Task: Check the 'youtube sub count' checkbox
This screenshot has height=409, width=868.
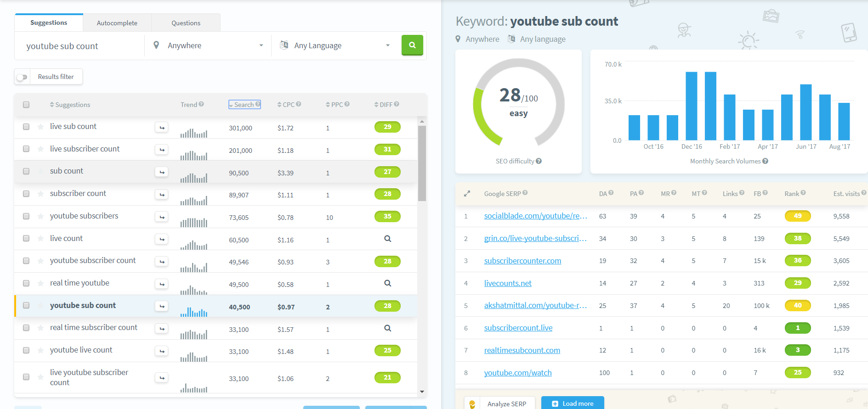Action: tap(26, 306)
